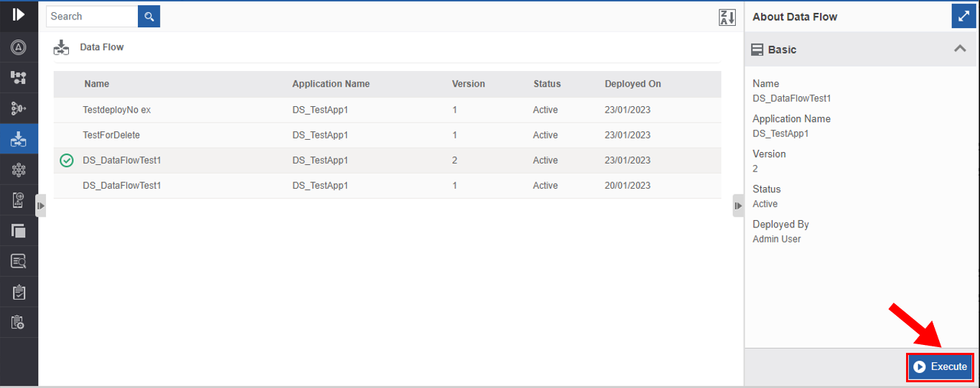980x388 pixels.
Task: Open the clipboard with clock sidebar icon
Action: coord(19,323)
